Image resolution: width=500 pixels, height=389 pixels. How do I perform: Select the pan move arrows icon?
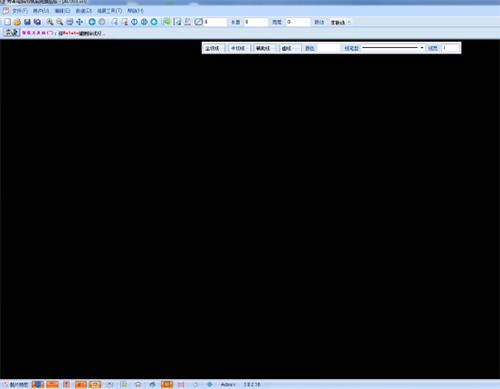click(79, 22)
